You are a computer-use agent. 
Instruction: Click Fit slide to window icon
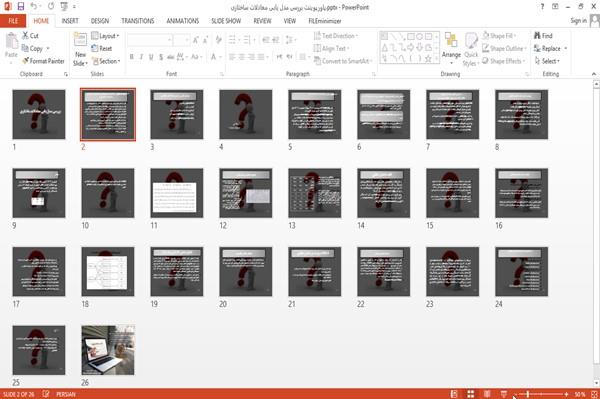pos(594,394)
